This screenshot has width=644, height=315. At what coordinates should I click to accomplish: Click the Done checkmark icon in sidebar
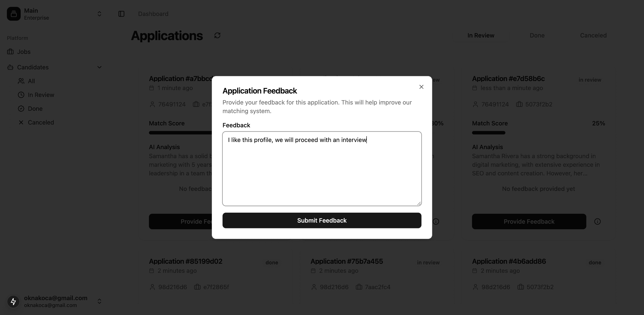coord(21,109)
